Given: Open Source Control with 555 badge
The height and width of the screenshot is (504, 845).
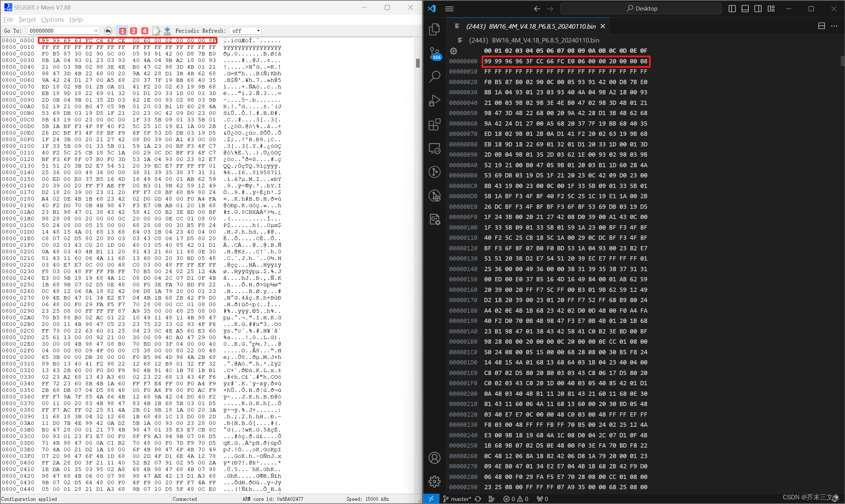Looking at the screenshot, I should (x=435, y=53).
